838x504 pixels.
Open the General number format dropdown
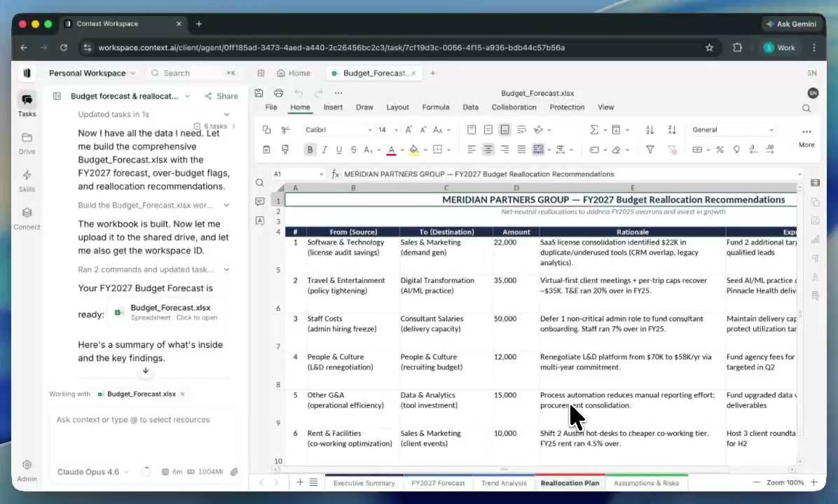tap(732, 129)
